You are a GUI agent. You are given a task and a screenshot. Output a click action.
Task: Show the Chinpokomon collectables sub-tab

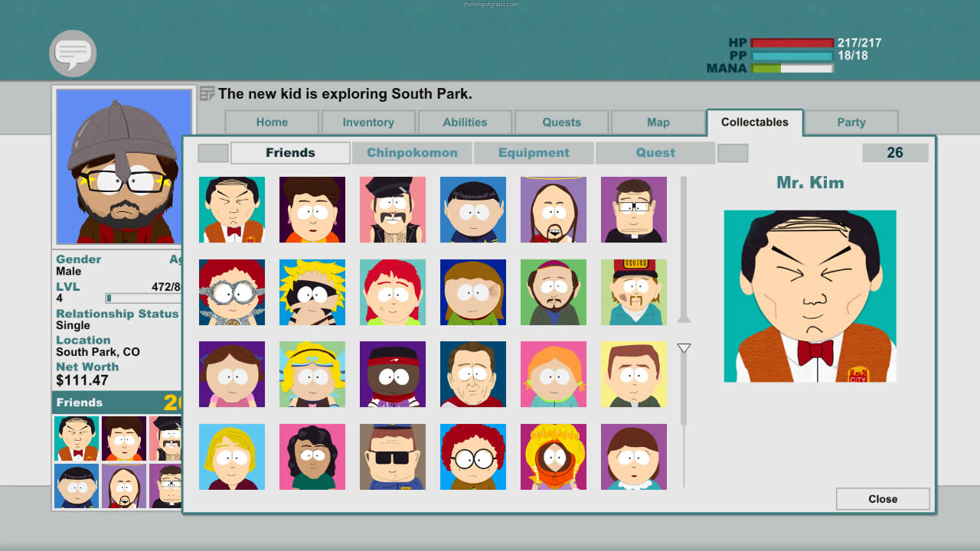tap(412, 153)
